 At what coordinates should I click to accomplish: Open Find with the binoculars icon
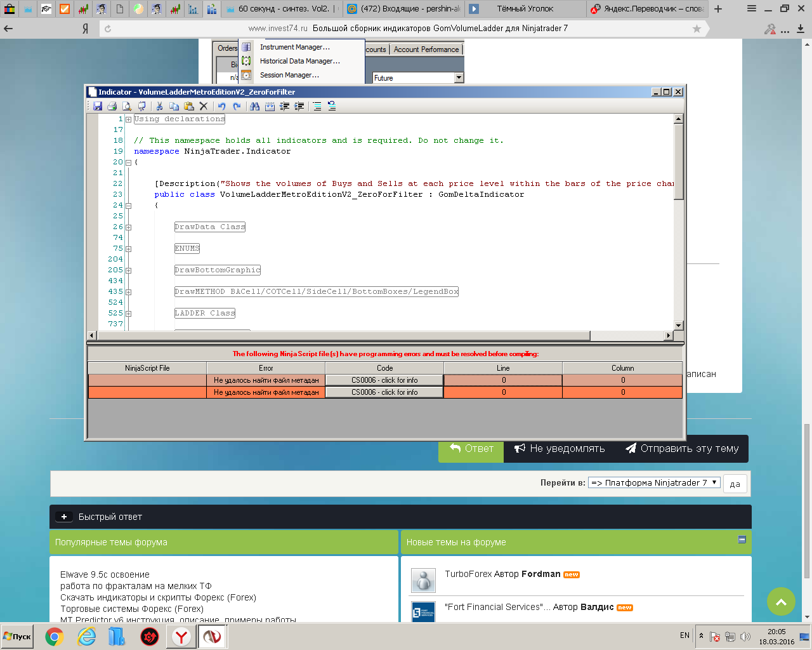[x=254, y=106]
